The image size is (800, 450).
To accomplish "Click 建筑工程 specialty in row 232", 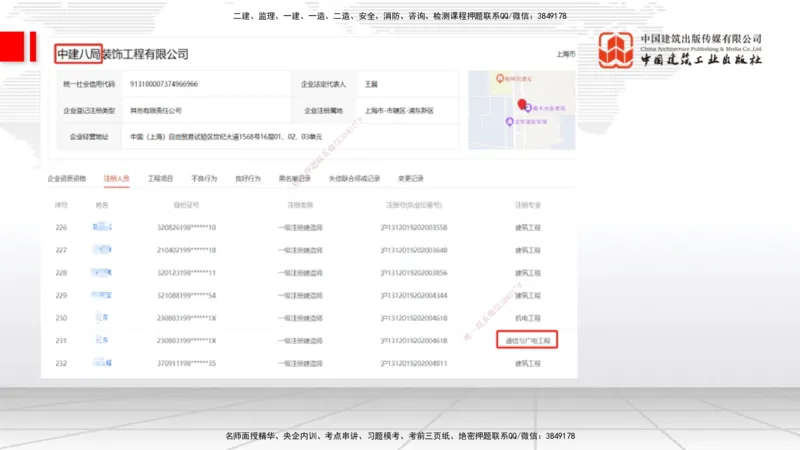I will [x=528, y=363].
